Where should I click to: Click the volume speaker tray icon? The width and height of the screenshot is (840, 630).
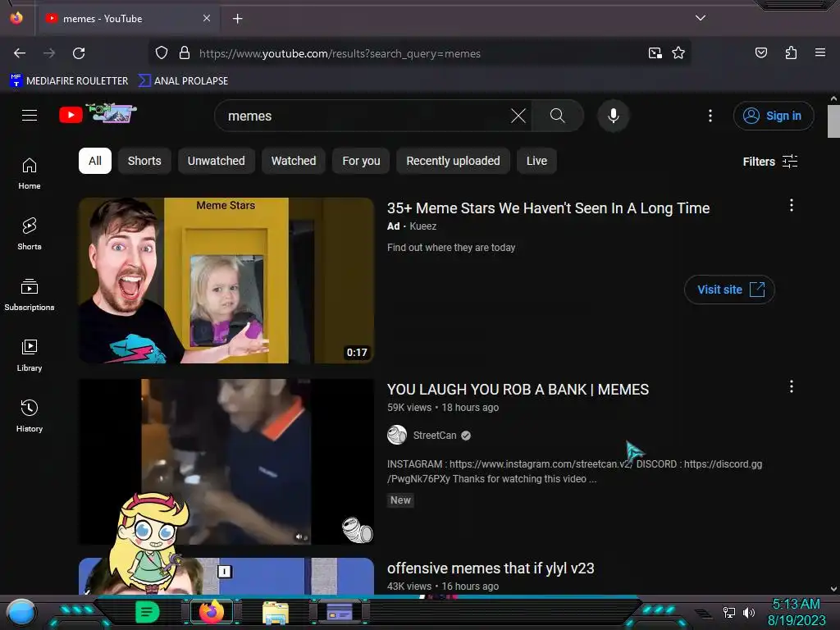(749, 612)
